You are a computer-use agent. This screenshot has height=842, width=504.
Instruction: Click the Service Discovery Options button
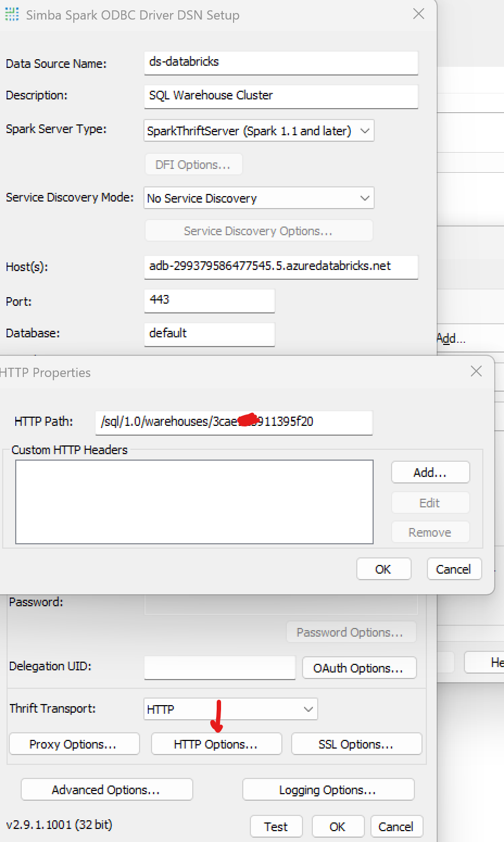(x=259, y=231)
